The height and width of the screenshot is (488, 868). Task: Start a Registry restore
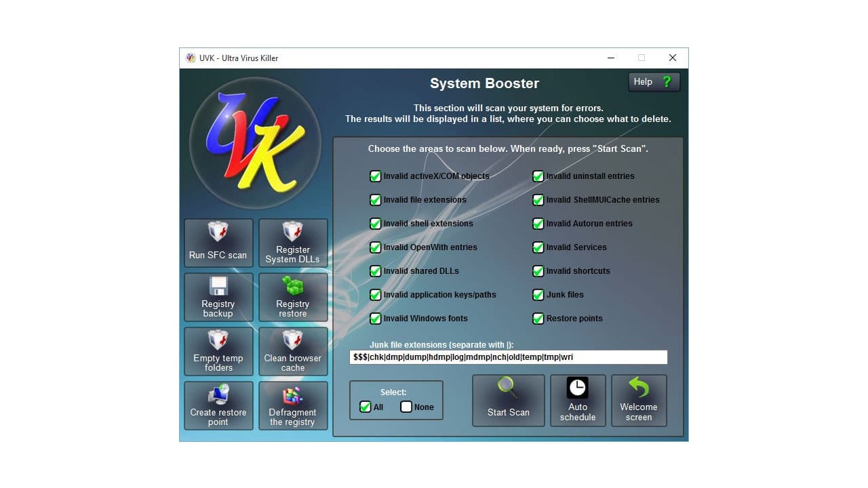coord(293,297)
